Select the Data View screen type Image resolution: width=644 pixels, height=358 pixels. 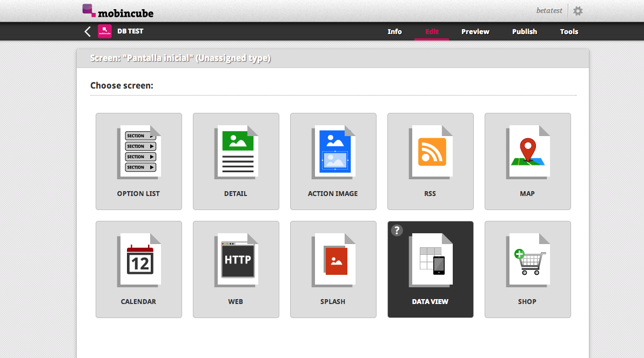pos(431,269)
